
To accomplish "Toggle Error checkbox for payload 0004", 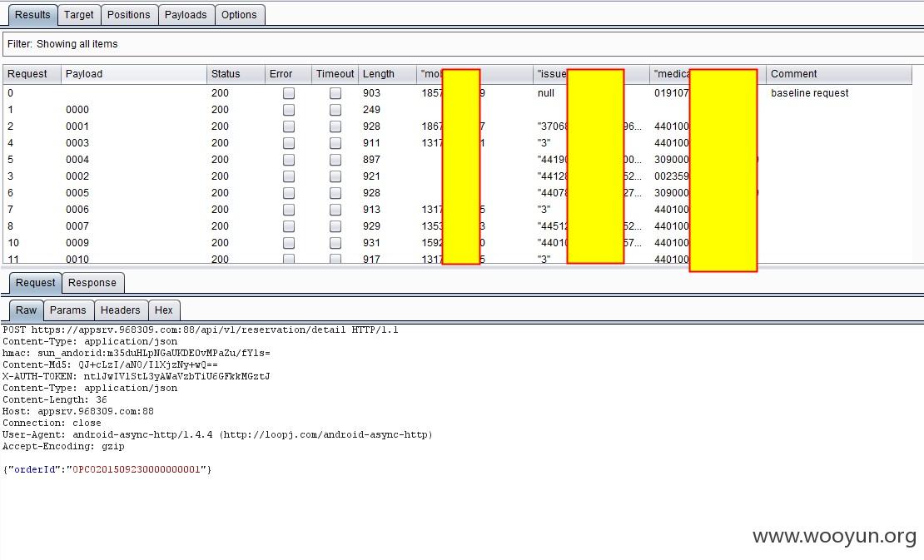I will click(289, 160).
